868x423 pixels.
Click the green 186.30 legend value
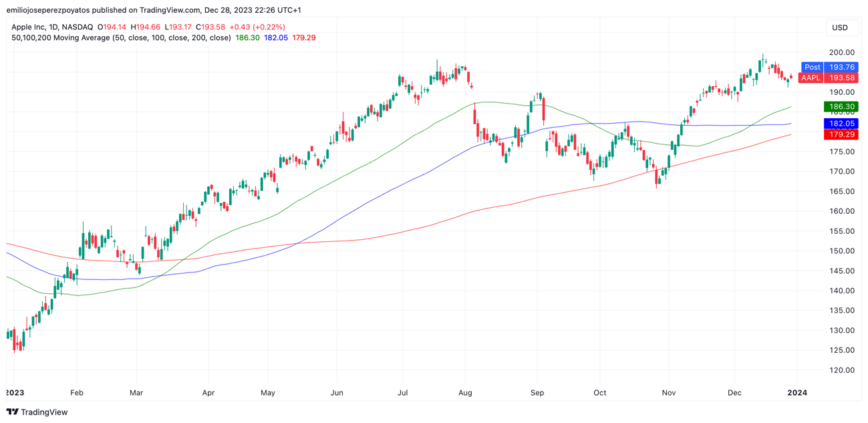click(247, 38)
